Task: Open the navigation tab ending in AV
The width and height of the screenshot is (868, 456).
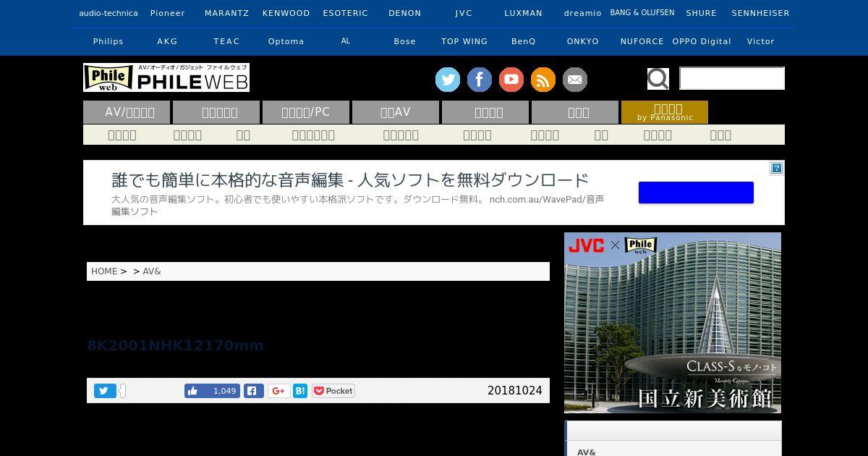Action: coord(396,112)
